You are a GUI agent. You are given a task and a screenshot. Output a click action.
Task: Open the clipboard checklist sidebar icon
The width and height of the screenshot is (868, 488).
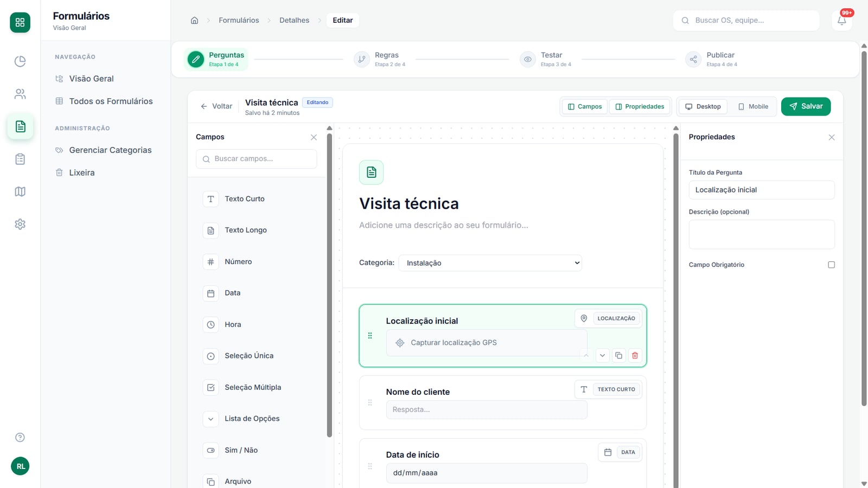pos(20,159)
